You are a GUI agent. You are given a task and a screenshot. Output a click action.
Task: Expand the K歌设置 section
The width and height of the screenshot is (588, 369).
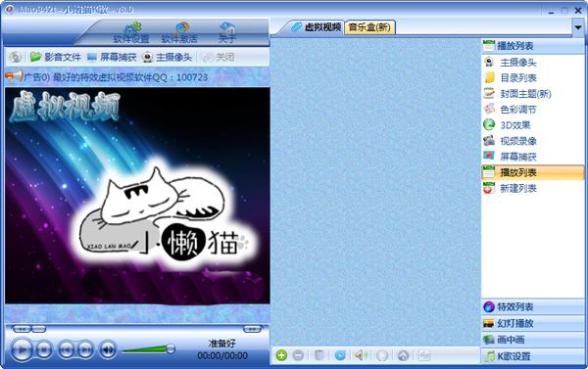point(532,356)
